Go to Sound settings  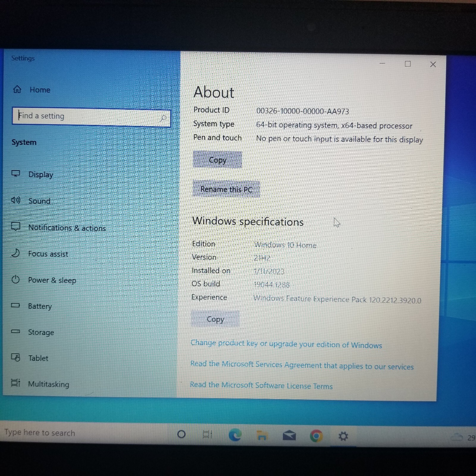[39, 201]
